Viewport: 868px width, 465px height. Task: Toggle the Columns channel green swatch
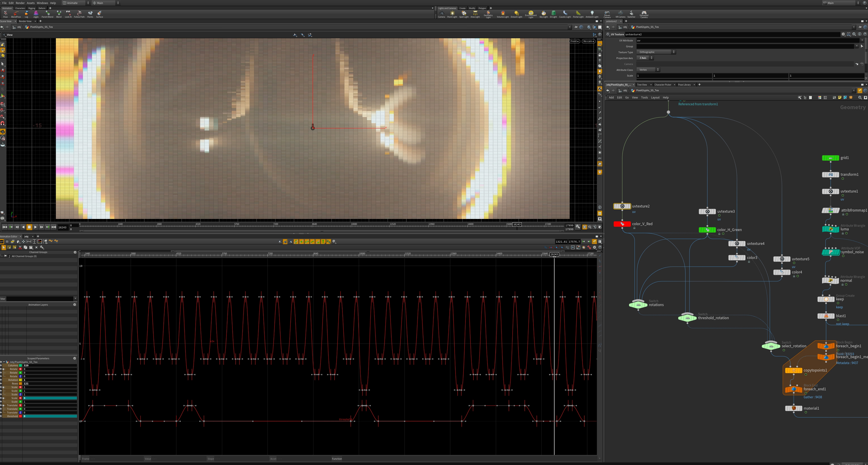(x=20, y=365)
